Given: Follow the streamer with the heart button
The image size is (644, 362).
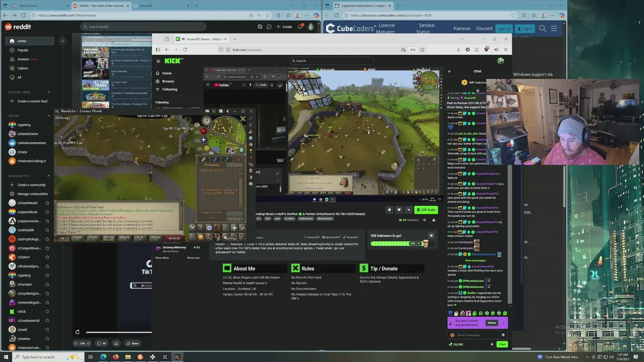Looking at the screenshot, I should [x=399, y=210].
